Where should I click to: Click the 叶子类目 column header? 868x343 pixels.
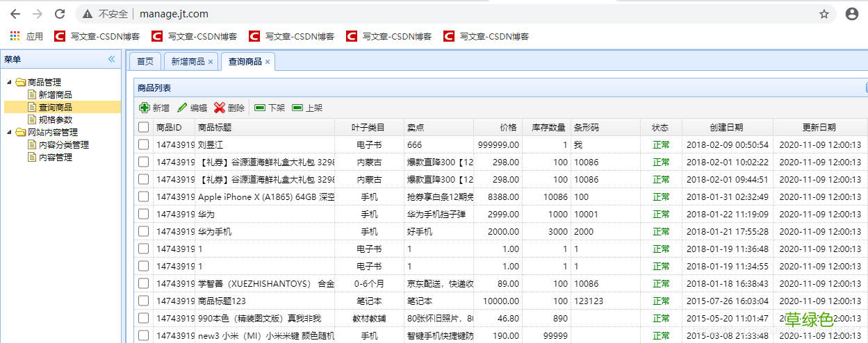pyautogui.click(x=368, y=127)
